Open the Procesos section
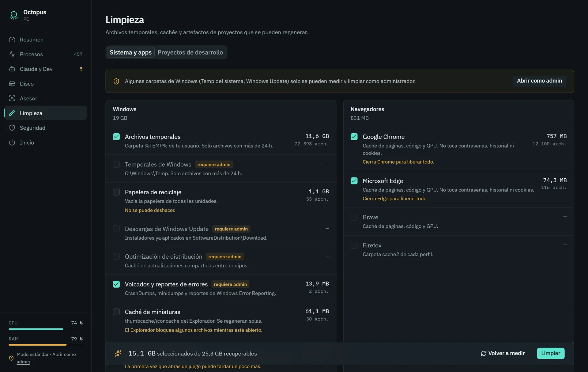The image size is (588, 372). [x=46, y=54]
